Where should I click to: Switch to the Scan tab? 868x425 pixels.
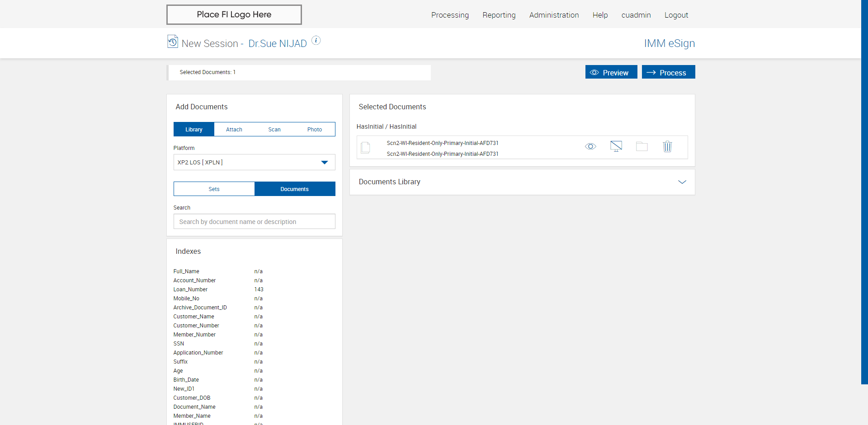tap(274, 130)
